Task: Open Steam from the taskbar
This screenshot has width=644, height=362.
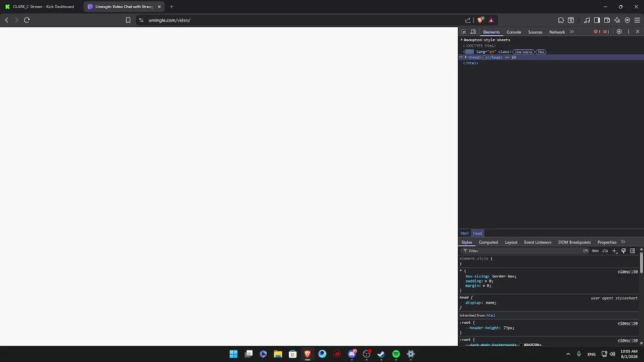Action: tap(381, 354)
